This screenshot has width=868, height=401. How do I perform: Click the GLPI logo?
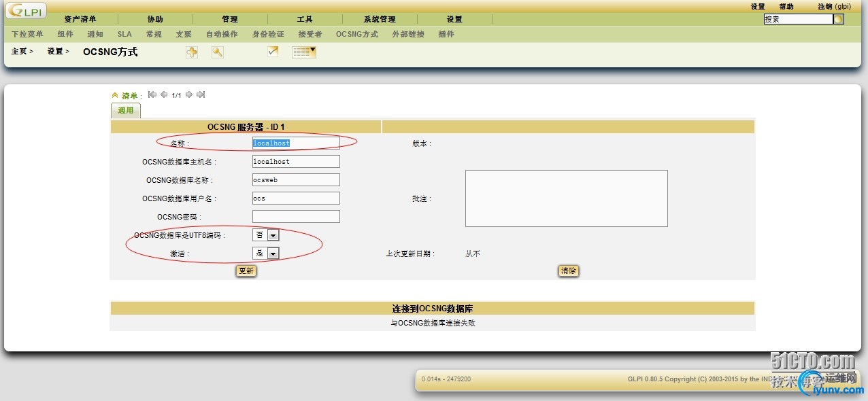[x=26, y=12]
